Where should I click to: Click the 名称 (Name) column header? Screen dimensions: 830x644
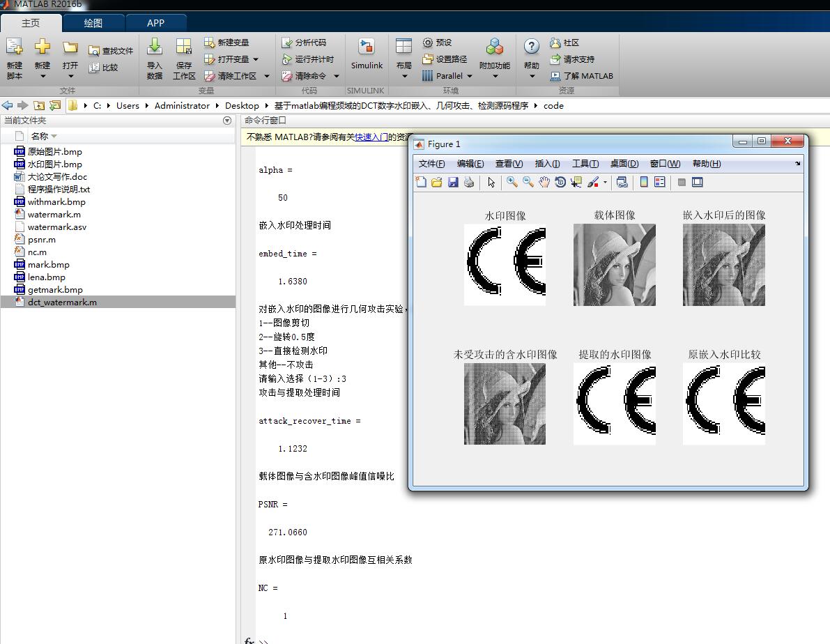(39, 136)
